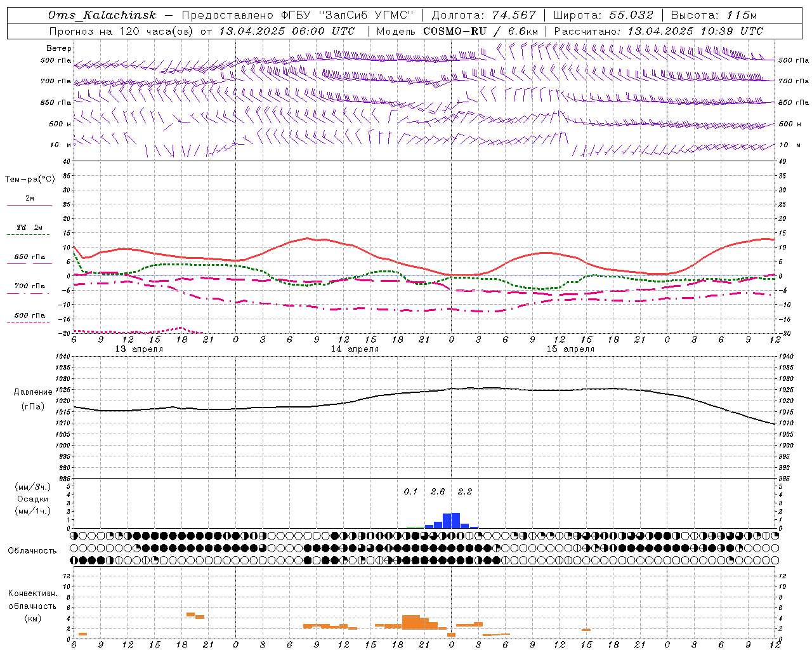Click the 'Облачность' cloud cover label
Image resolution: width=812 pixels, height=650 pixels.
32,551
